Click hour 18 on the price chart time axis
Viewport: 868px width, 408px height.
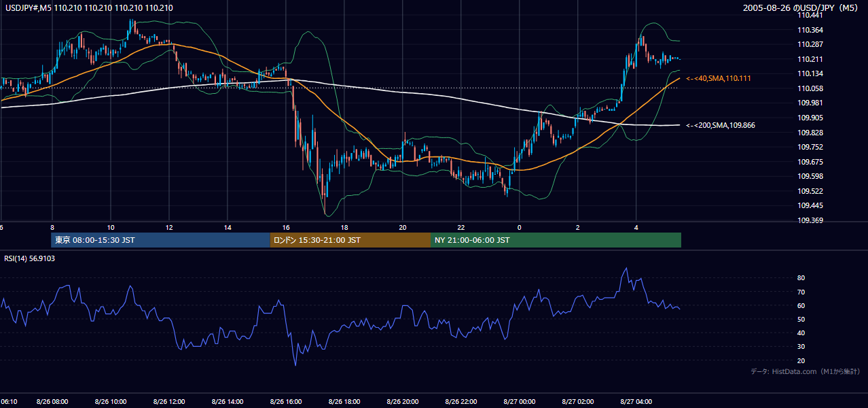pos(344,227)
